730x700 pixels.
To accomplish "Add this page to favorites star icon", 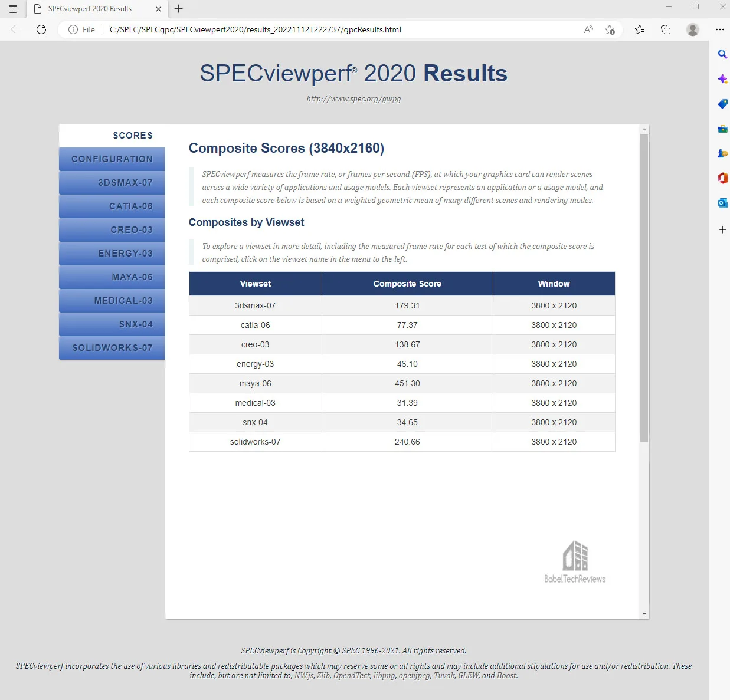I will (610, 29).
